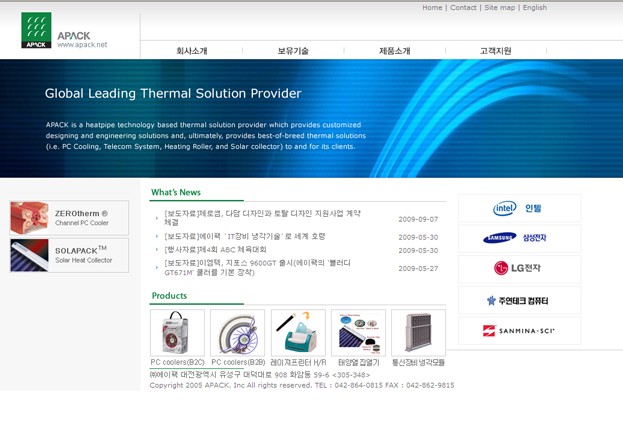Go to the Home link
The image size is (623, 429).
pos(432,8)
